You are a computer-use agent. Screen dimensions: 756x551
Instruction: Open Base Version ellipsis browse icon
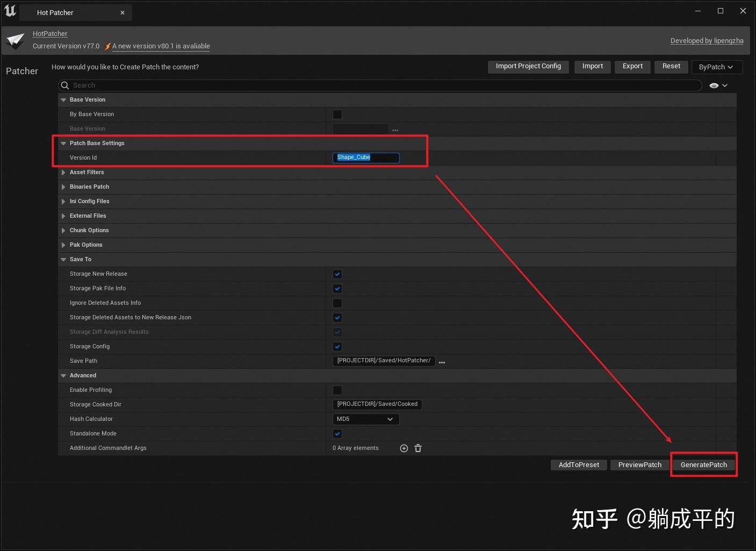[395, 130]
